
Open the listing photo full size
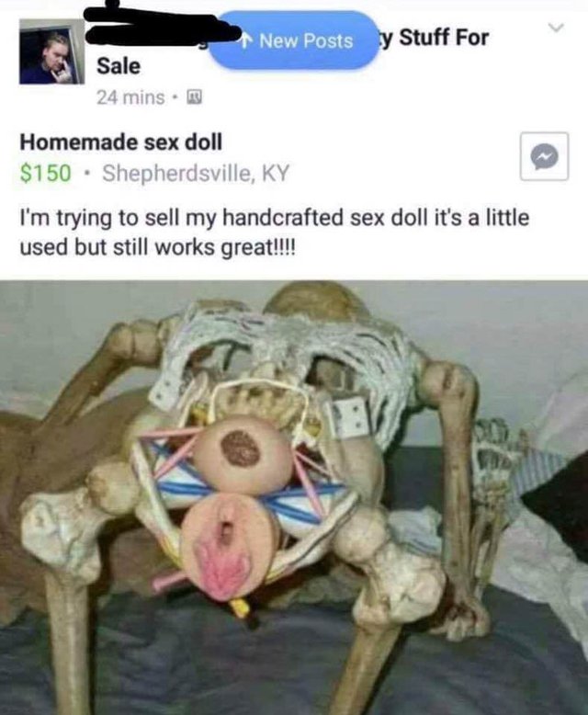click(294, 497)
